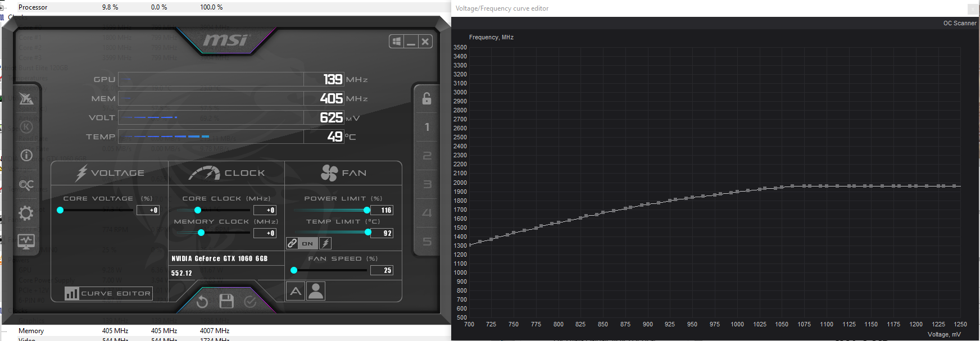Enable auto fan mode with the A button

[x=296, y=291]
